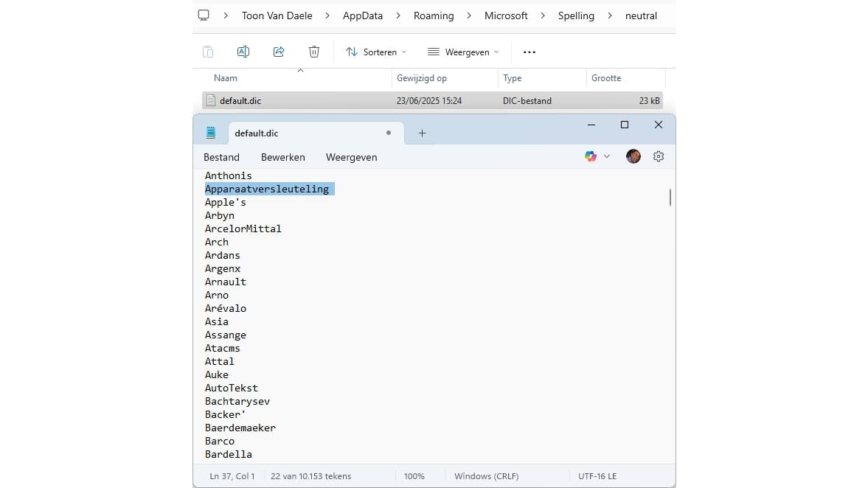Maximize the Notepad window
The image size is (868, 488).
coord(625,125)
